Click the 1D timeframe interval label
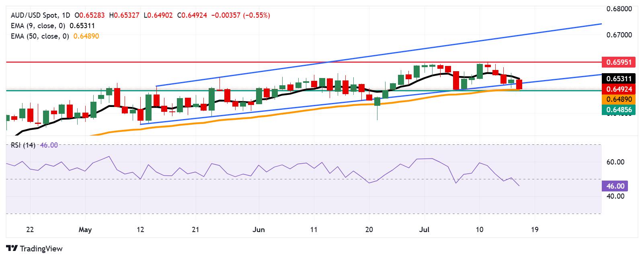The image size is (644, 259). pyautogui.click(x=66, y=15)
